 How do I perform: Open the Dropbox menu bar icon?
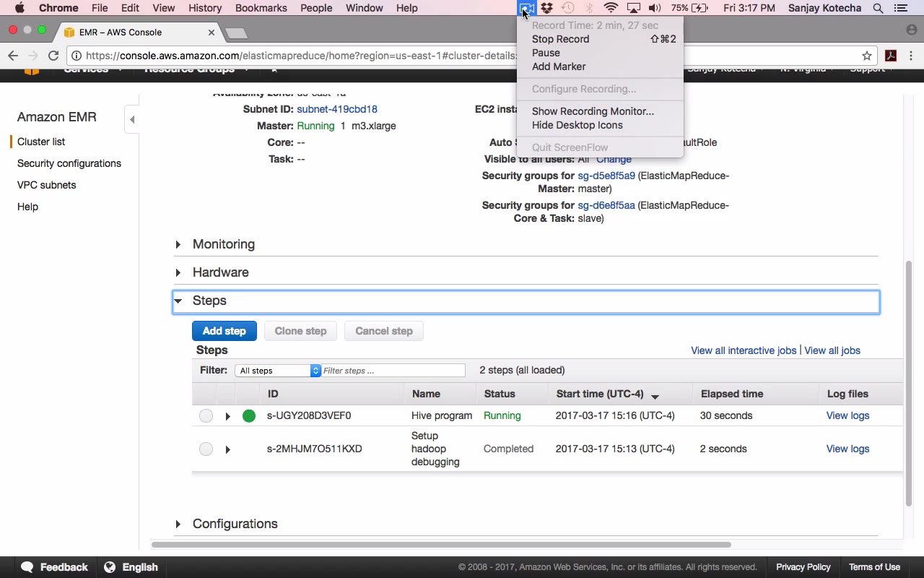pyautogui.click(x=547, y=8)
